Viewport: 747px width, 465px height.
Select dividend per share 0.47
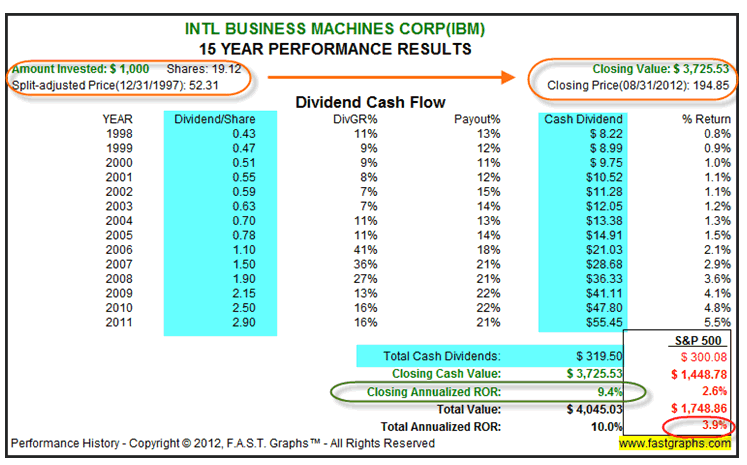point(243,148)
